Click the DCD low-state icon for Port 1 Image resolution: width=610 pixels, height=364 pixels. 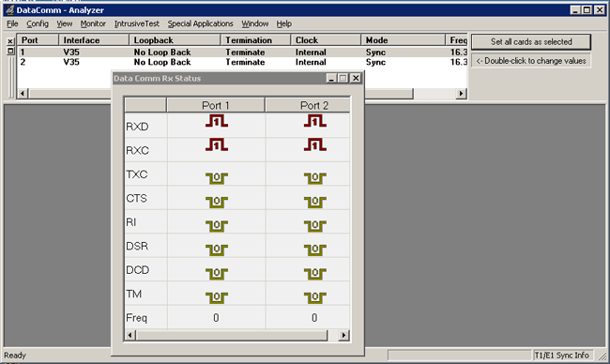(x=217, y=274)
